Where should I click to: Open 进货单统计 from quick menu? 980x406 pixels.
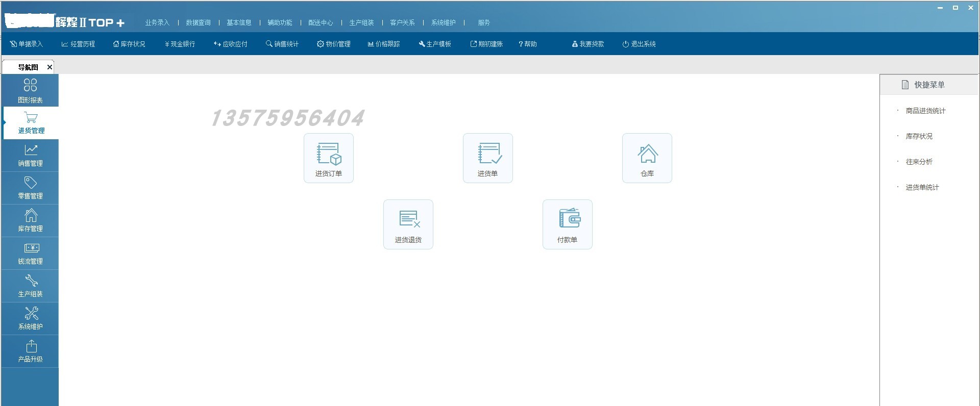click(x=922, y=188)
